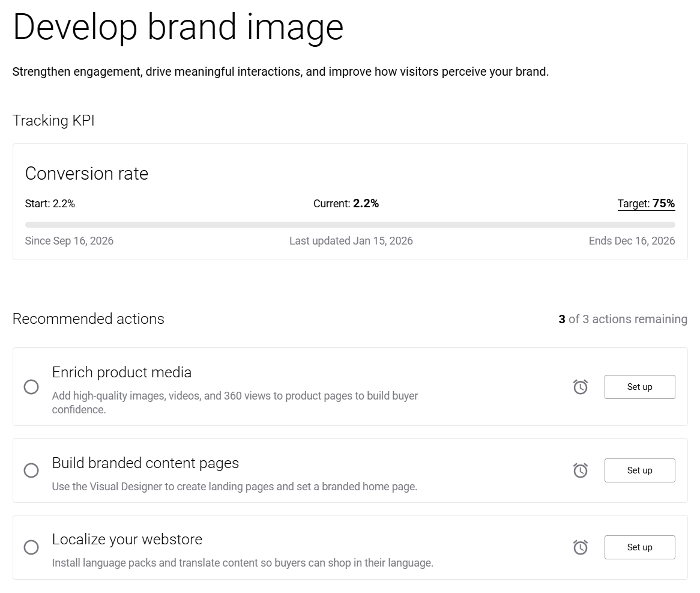
Task: Click alarm clock icon for Build branded content pages
Action: click(581, 470)
